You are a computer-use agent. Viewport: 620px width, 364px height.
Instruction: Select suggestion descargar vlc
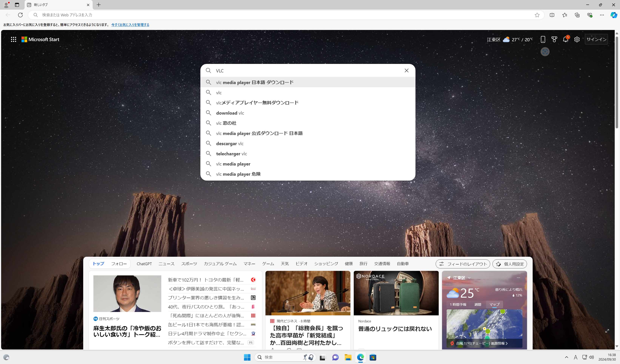coord(308,143)
